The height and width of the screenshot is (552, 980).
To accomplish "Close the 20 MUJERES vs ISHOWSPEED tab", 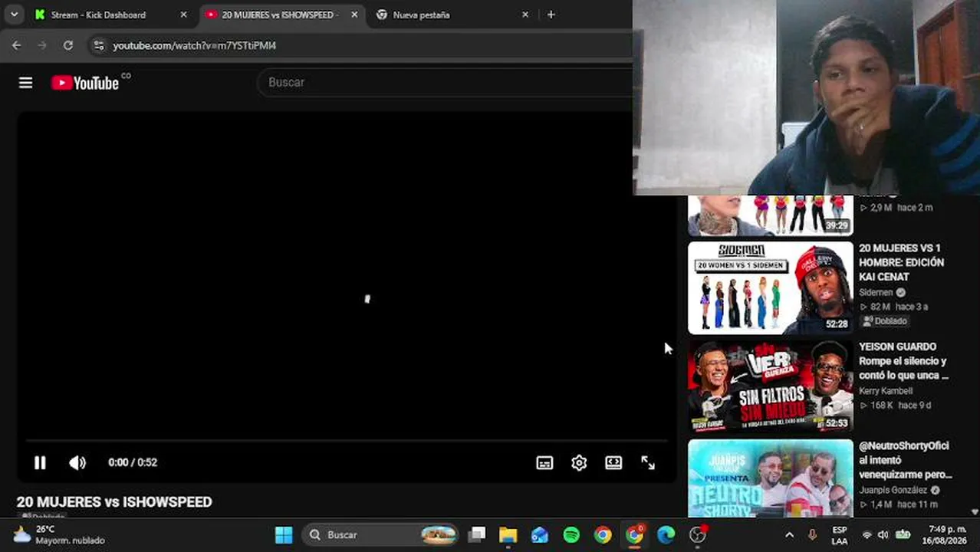I will (x=354, y=15).
